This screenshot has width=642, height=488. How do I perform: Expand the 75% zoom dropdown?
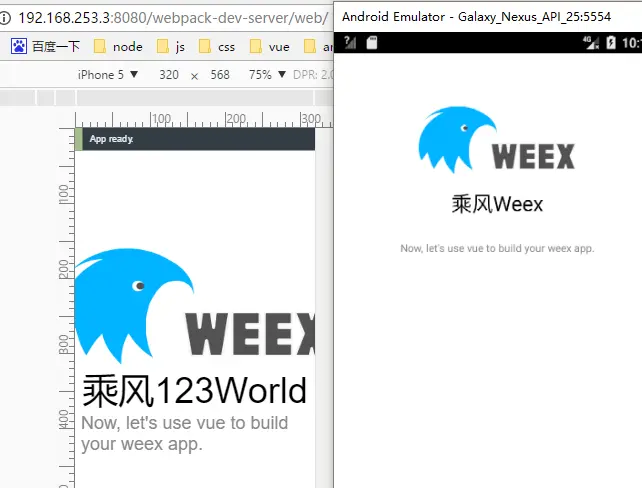point(267,75)
